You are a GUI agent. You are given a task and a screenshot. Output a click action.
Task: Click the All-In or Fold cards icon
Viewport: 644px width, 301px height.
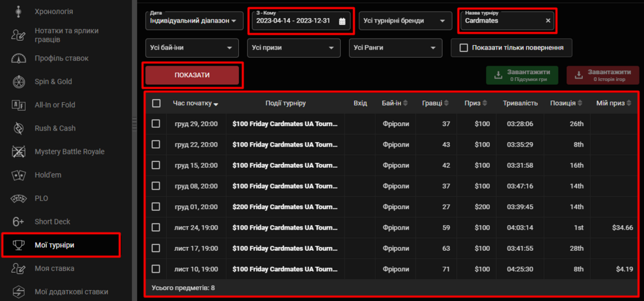tap(18, 105)
